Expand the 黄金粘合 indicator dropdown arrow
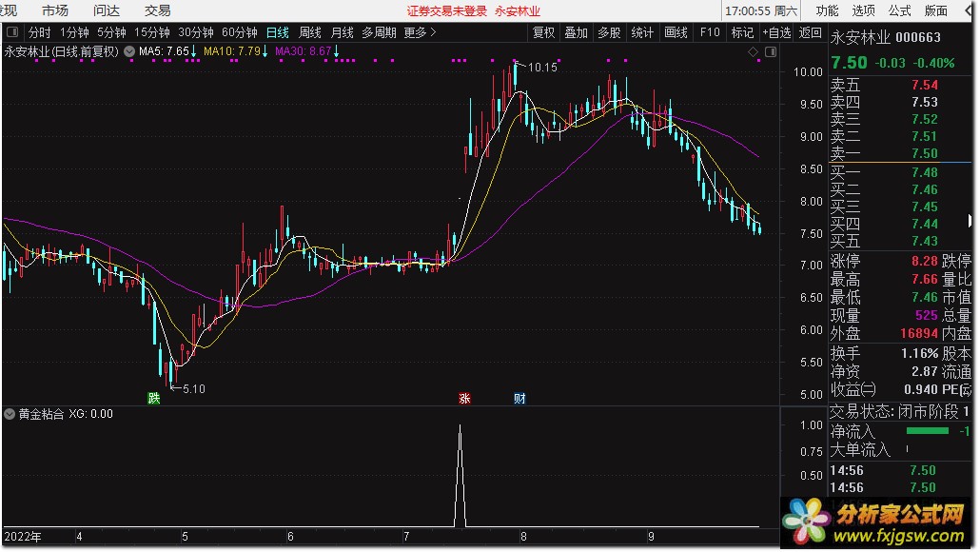The height and width of the screenshot is (552, 980). 10,414
